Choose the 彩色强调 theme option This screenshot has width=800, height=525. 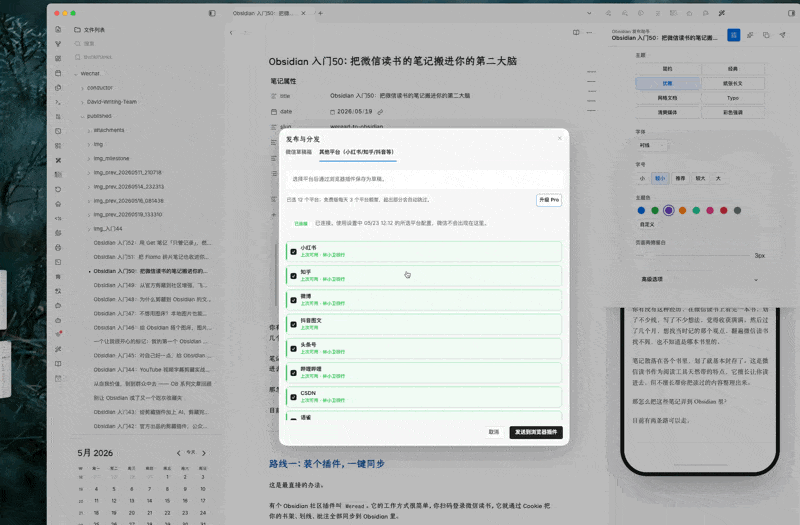(733, 112)
